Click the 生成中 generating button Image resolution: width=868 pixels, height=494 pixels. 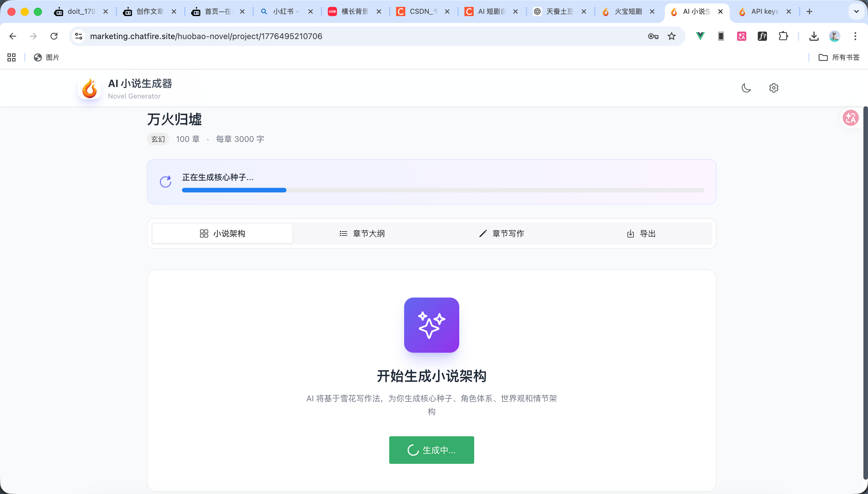coord(431,450)
